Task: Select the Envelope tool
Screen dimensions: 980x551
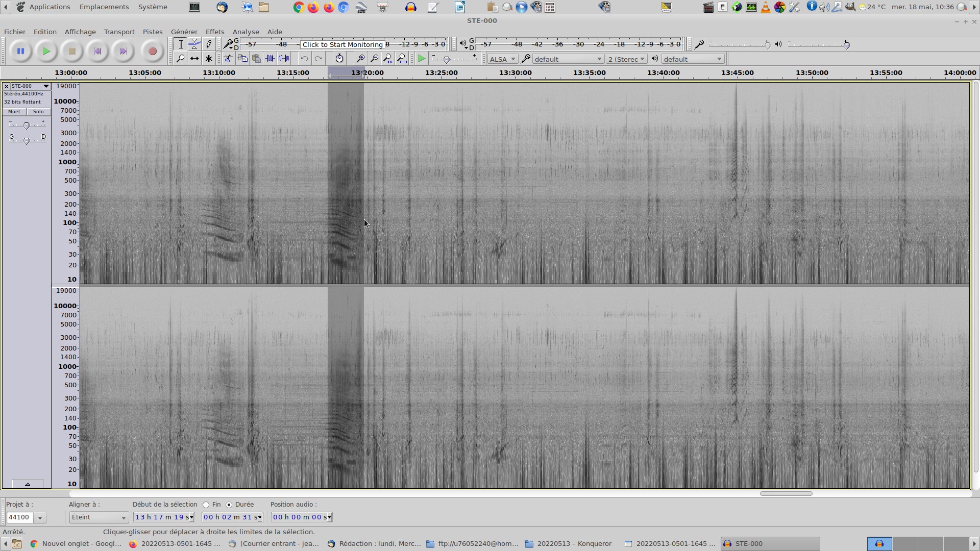Action: click(194, 44)
